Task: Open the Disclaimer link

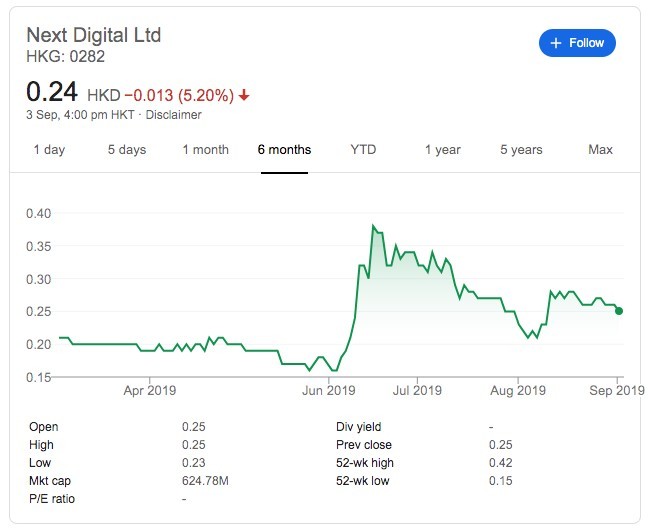Action: point(175,115)
